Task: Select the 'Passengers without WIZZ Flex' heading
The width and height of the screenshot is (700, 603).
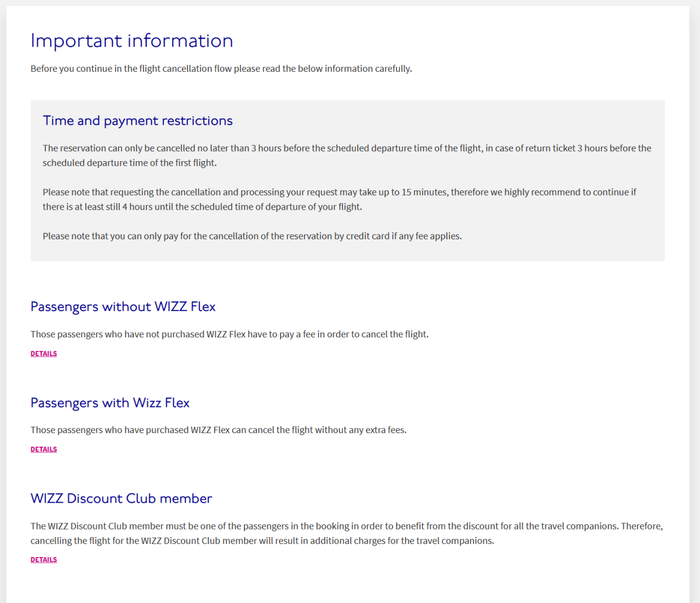Action: point(123,307)
